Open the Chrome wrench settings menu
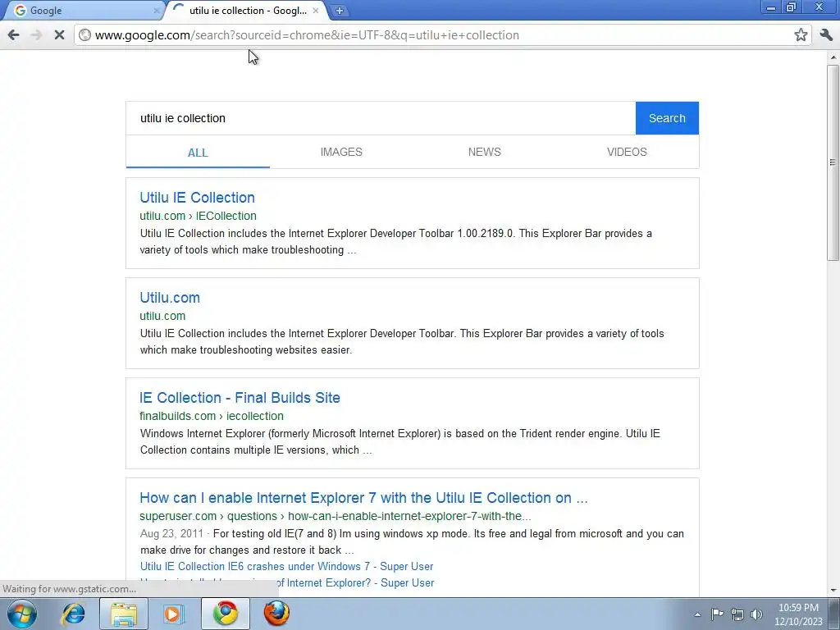The width and height of the screenshot is (840, 630). pyautogui.click(x=826, y=35)
